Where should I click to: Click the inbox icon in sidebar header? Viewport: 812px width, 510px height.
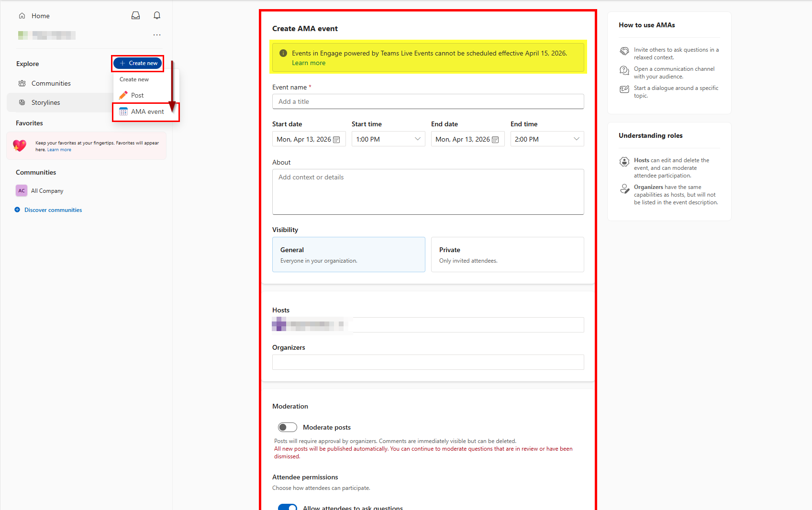point(136,16)
